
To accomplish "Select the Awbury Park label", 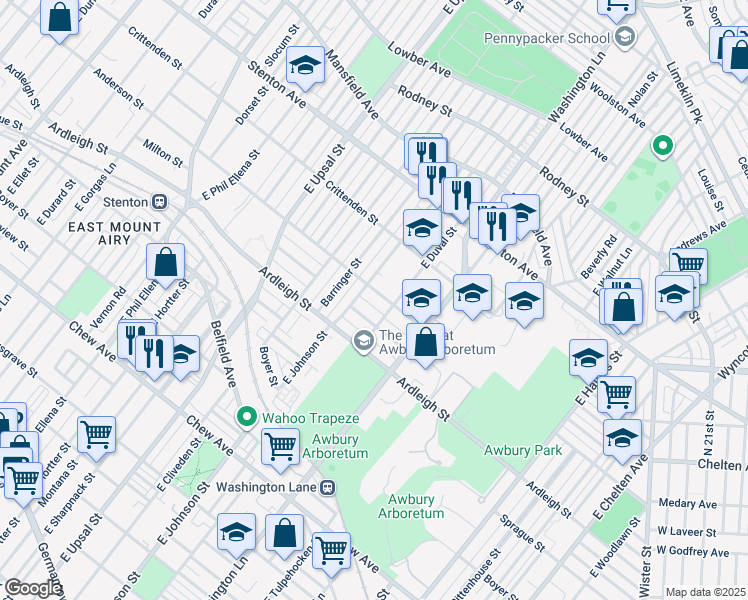I will pyautogui.click(x=523, y=450).
